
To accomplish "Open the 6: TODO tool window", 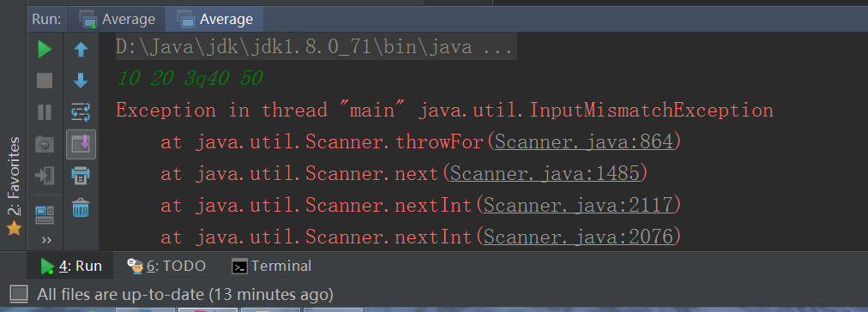I will point(166,266).
